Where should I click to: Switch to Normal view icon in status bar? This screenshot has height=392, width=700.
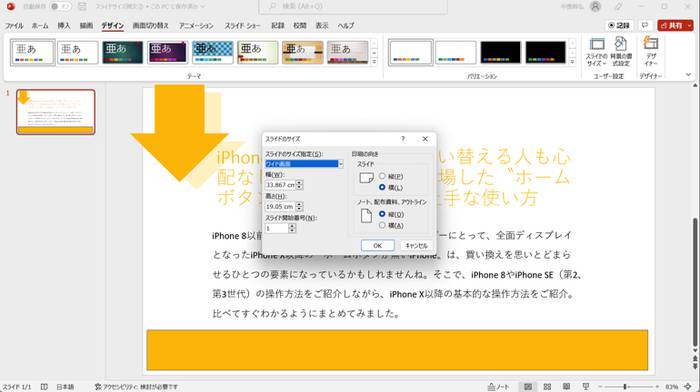click(x=528, y=387)
